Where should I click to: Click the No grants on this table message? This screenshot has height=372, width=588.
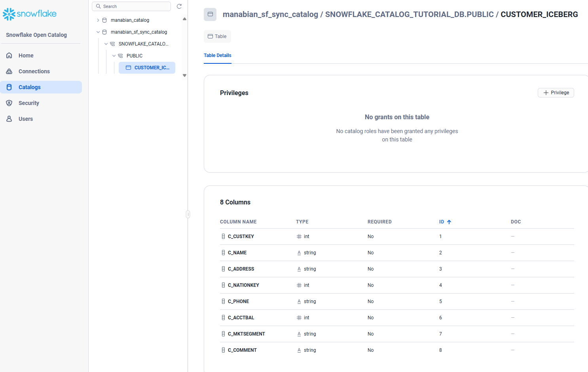pos(397,117)
